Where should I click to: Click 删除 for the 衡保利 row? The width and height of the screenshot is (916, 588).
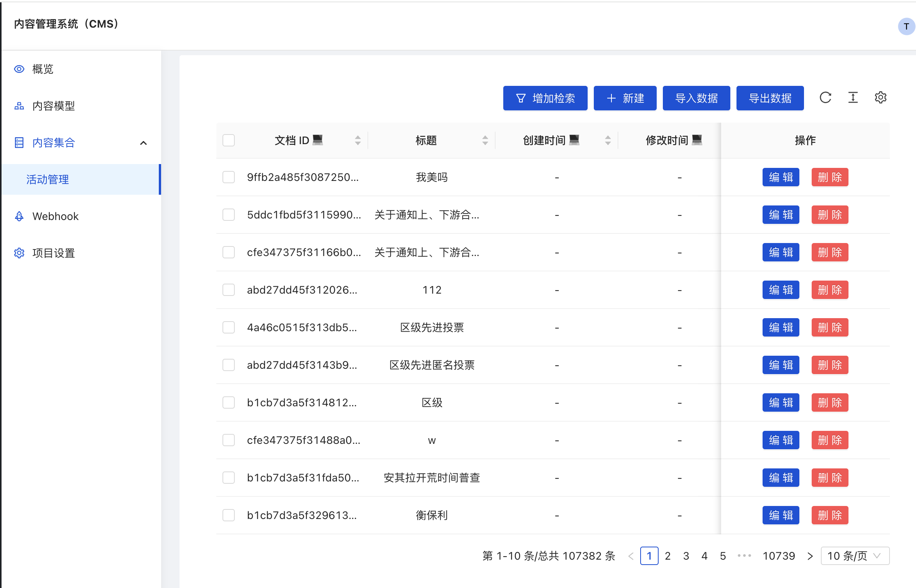(829, 515)
